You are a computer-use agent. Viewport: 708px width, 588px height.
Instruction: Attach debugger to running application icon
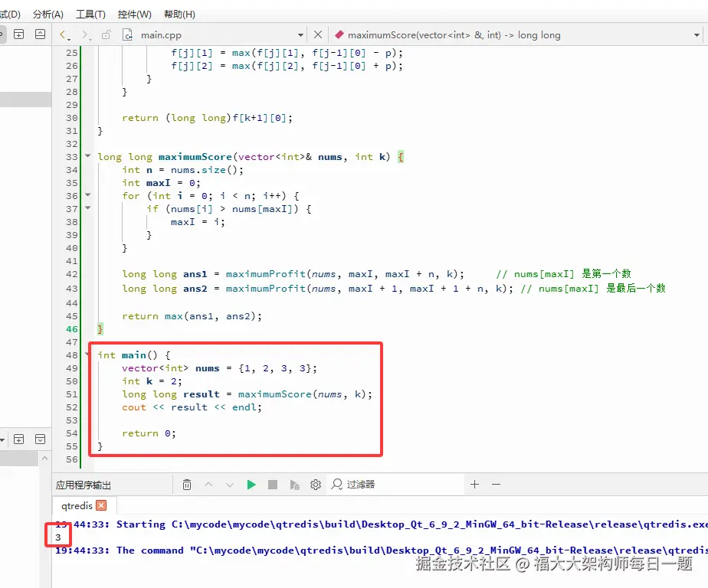coord(294,485)
